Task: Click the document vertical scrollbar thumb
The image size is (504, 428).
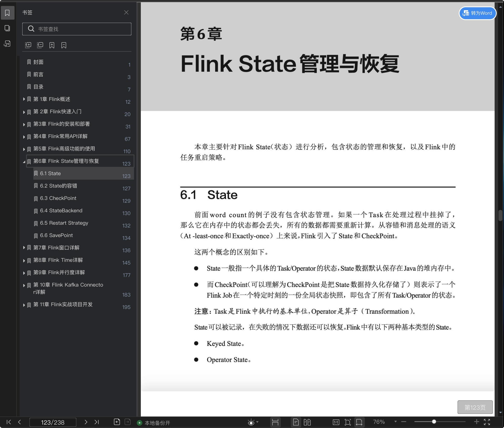Action: tap(500, 215)
